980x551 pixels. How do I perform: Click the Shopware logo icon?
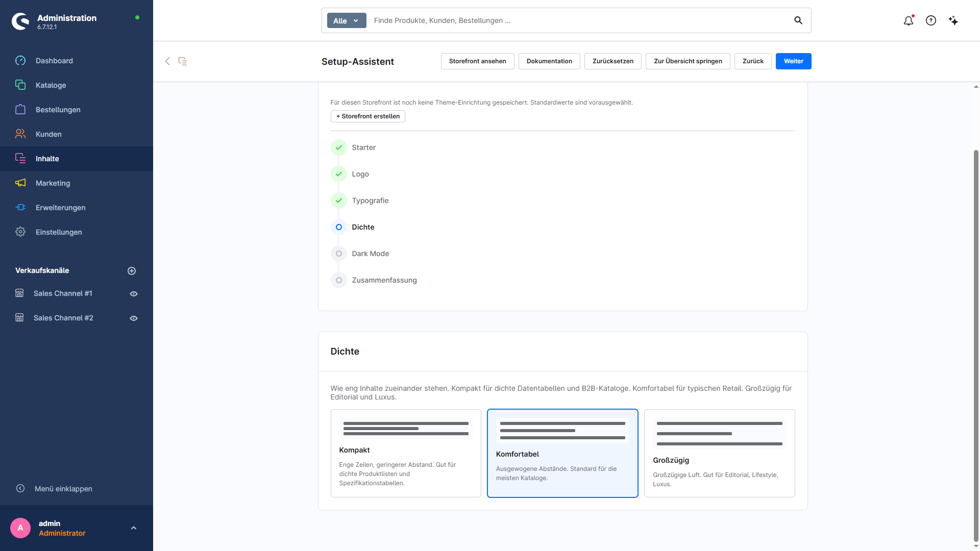click(x=20, y=21)
